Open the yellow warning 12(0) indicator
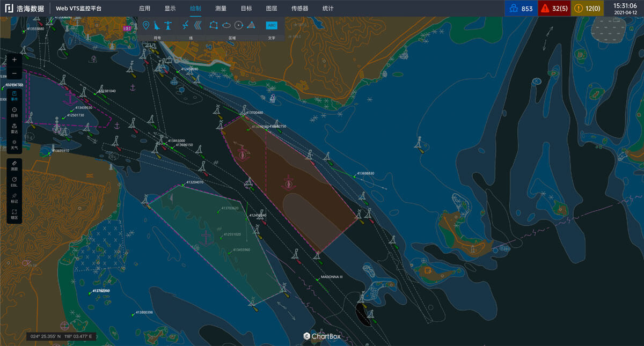The width and height of the screenshot is (644, 346). coord(588,9)
